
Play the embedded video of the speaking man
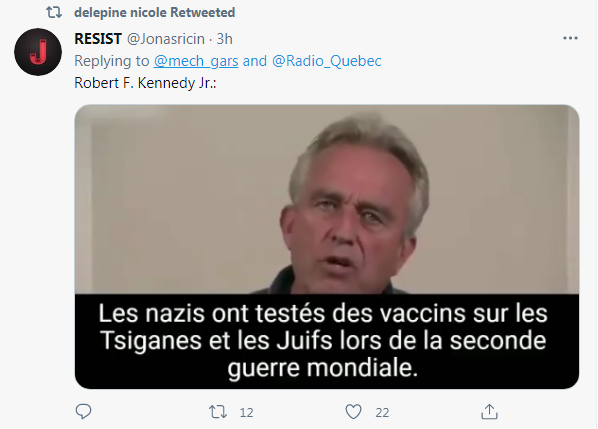click(x=327, y=247)
